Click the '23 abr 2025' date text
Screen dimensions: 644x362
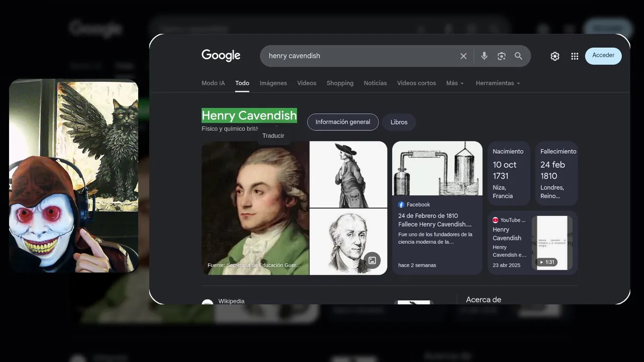pyautogui.click(x=507, y=265)
